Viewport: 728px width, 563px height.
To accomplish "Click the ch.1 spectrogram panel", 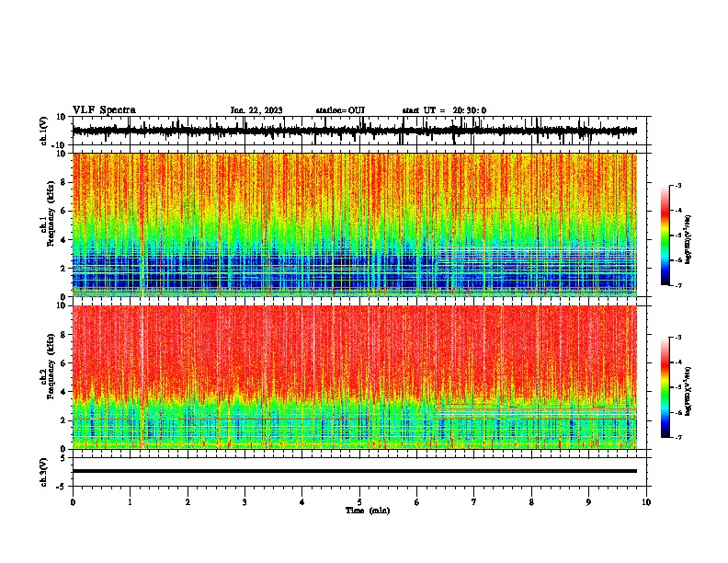I will pyautogui.click(x=355, y=224).
